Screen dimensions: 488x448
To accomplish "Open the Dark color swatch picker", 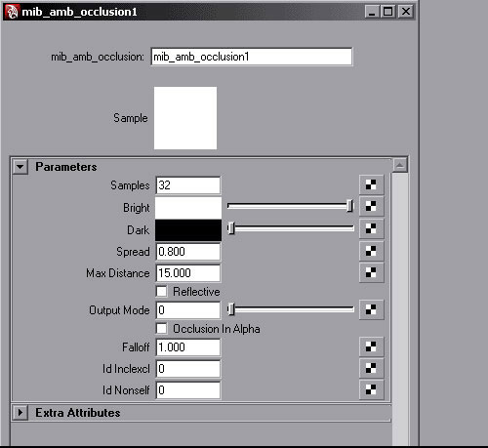I will coord(188,230).
